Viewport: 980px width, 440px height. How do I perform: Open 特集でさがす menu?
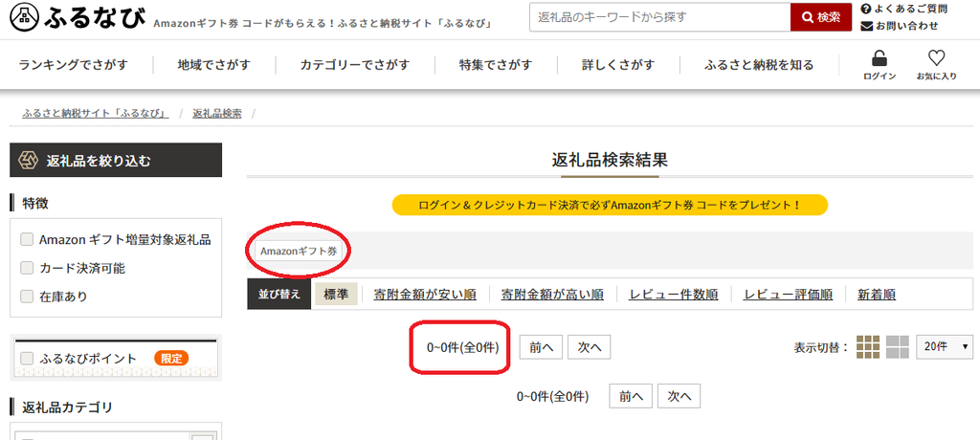tap(496, 64)
